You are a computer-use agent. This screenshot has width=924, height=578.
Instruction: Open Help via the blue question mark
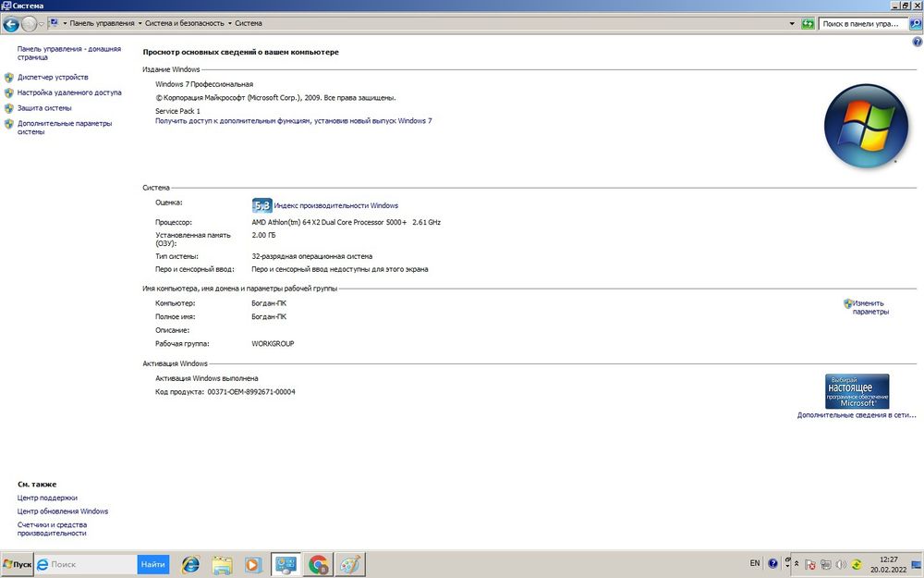pos(917,42)
